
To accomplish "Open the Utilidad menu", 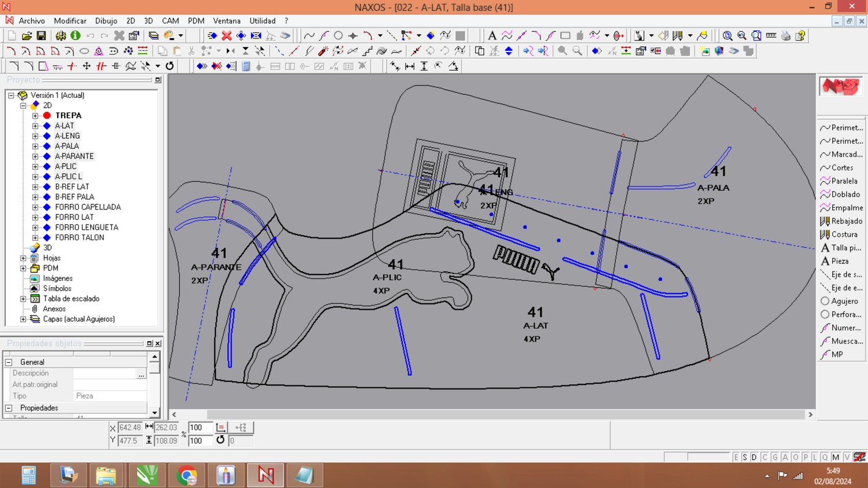I will (x=262, y=21).
